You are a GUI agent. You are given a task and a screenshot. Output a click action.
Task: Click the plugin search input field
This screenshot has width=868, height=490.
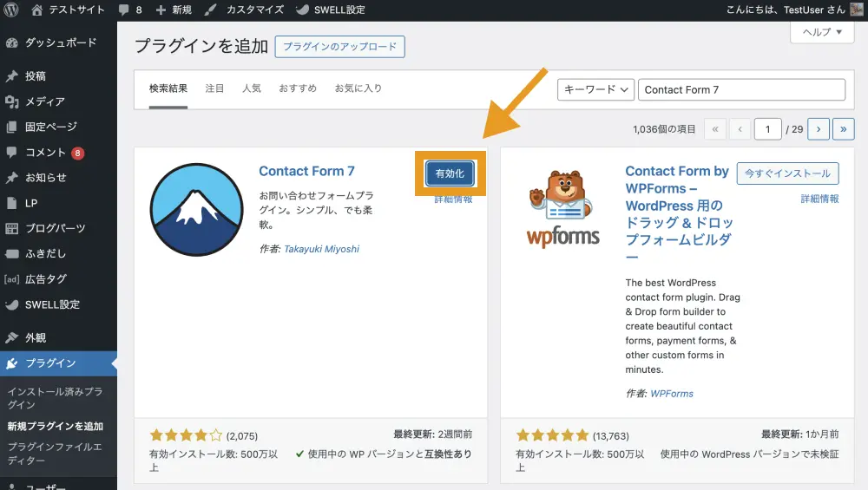(741, 89)
